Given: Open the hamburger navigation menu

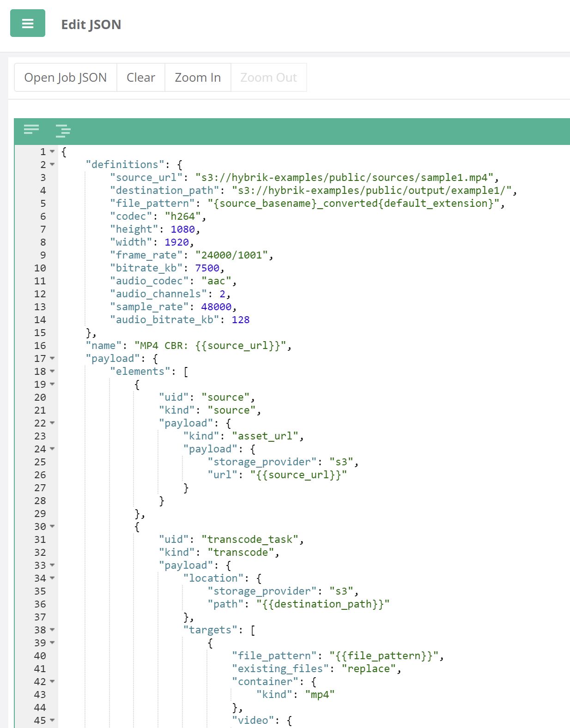Looking at the screenshot, I should pyautogui.click(x=28, y=23).
